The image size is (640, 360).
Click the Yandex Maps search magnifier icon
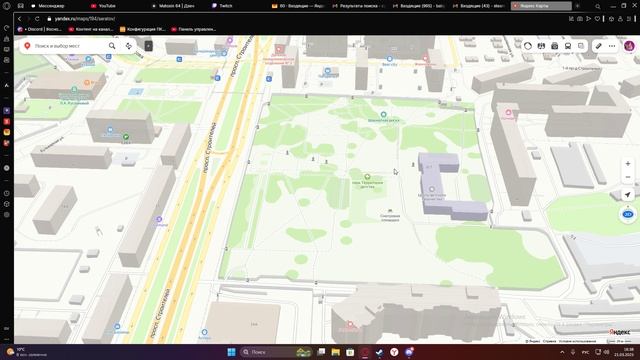tap(112, 46)
